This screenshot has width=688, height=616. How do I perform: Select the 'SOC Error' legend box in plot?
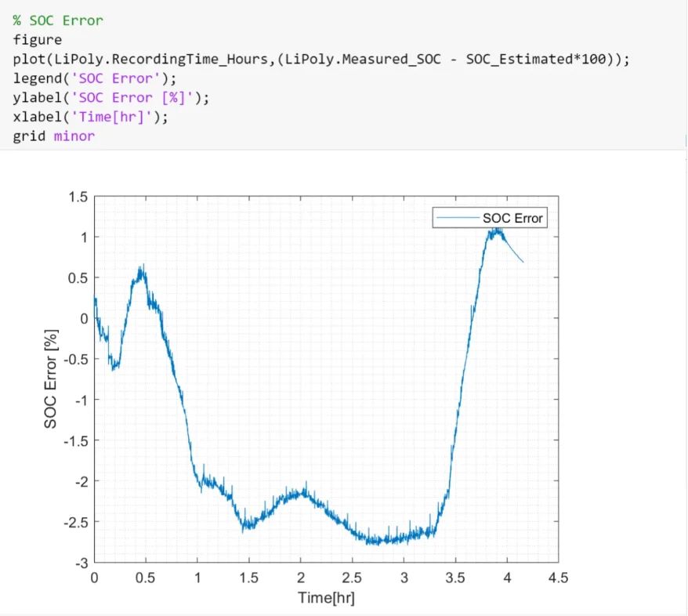(x=490, y=218)
